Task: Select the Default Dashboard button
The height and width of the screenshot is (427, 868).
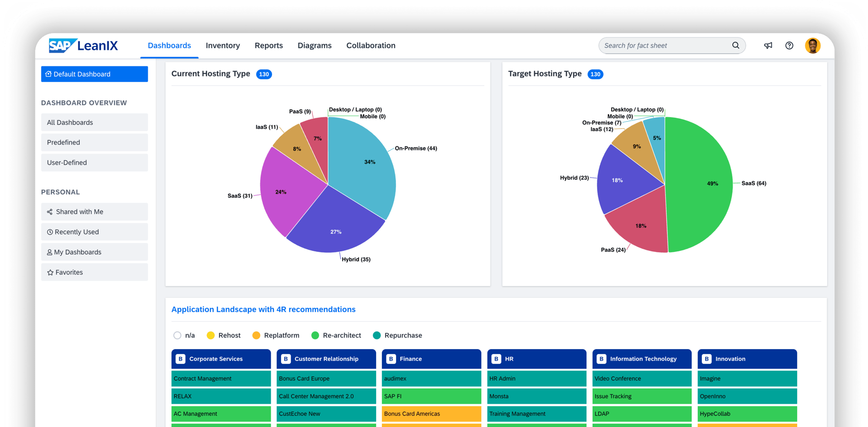Action: click(94, 74)
